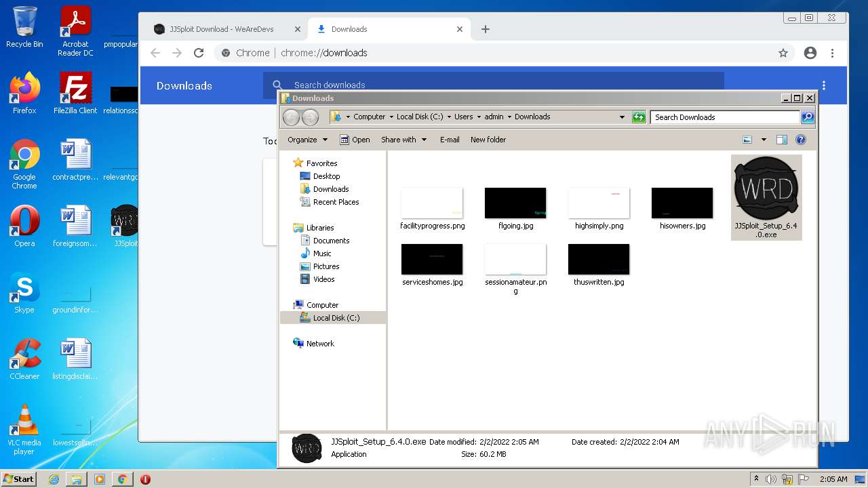Open Internet Explorer from taskbar
868x488 pixels.
click(54, 479)
